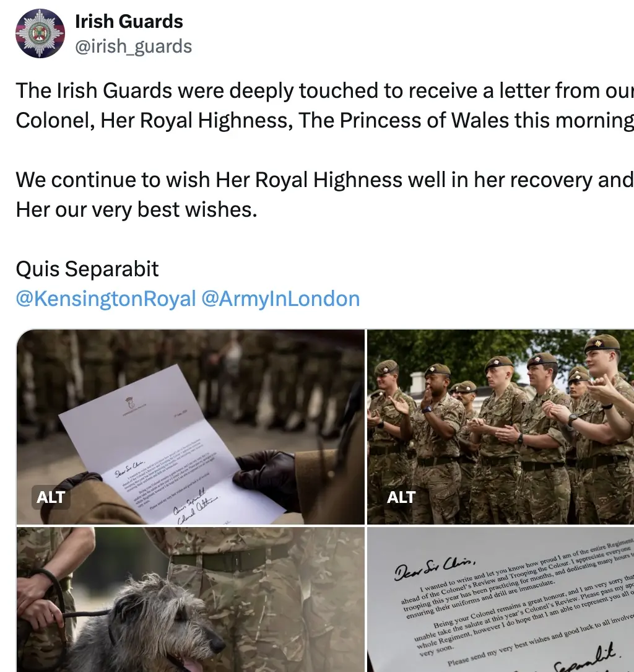Open close-up photo of Dear Sir Chris letter
Screen dimensions: 634x672
tap(500, 600)
